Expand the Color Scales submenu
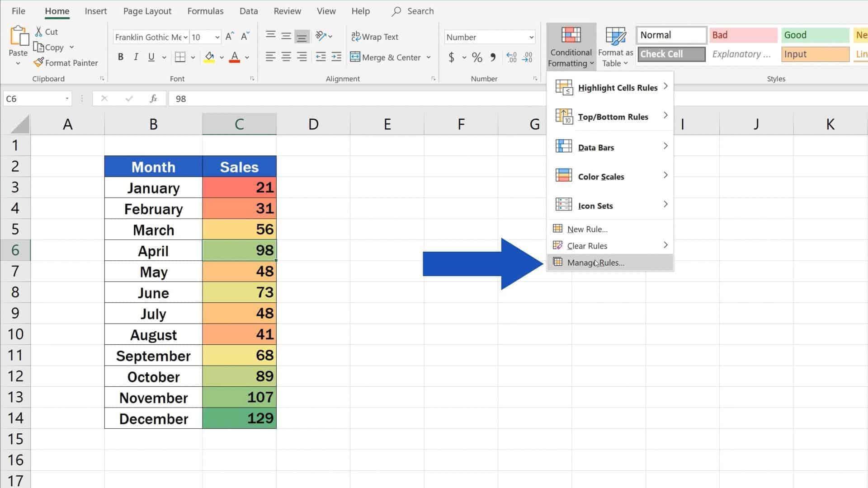This screenshot has height=488, width=868. [601, 176]
